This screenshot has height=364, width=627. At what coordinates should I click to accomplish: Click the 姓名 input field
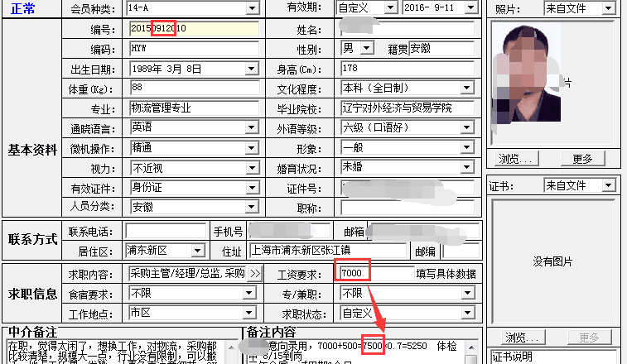pyautogui.click(x=408, y=29)
